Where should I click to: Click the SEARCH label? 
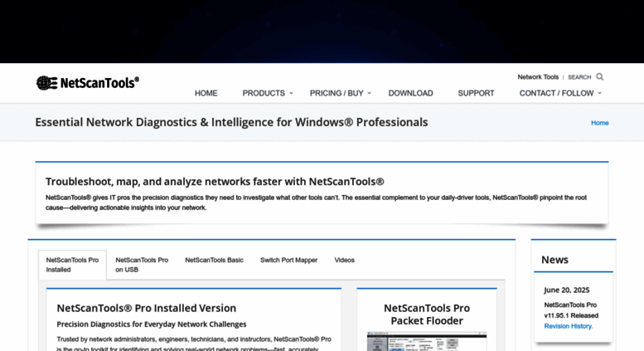click(579, 77)
